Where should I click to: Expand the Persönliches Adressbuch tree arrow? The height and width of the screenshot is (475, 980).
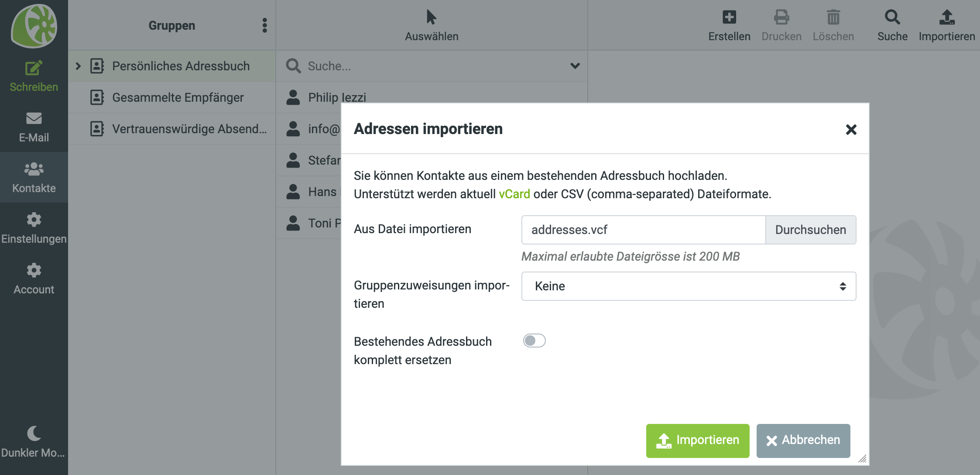pyautogui.click(x=79, y=66)
